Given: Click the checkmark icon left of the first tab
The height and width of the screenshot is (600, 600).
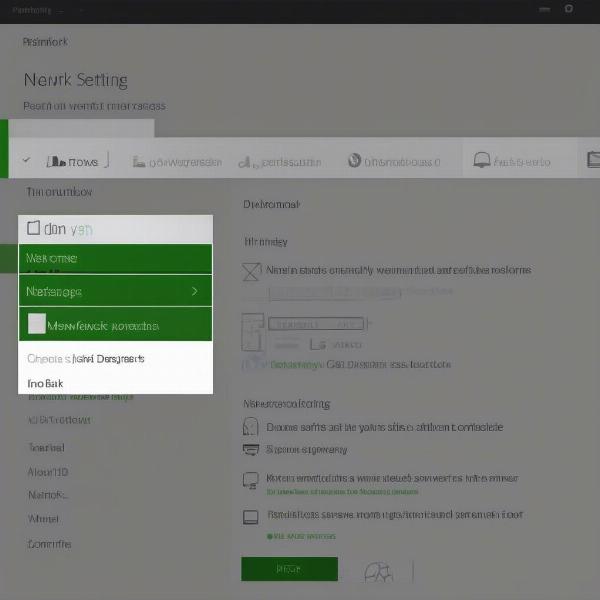Looking at the screenshot, I should pyautogui.click(x=26, y=159).
